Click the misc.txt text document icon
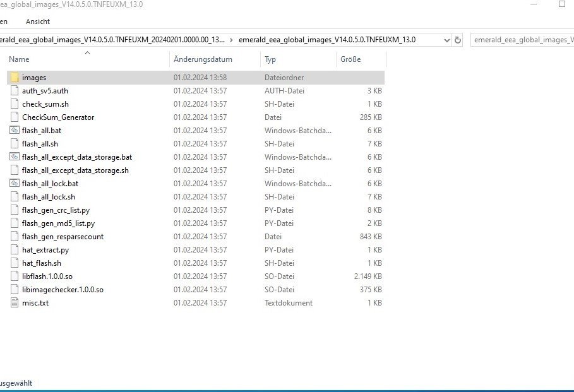Viewport: 574px width, 392px height. point(15,303)
